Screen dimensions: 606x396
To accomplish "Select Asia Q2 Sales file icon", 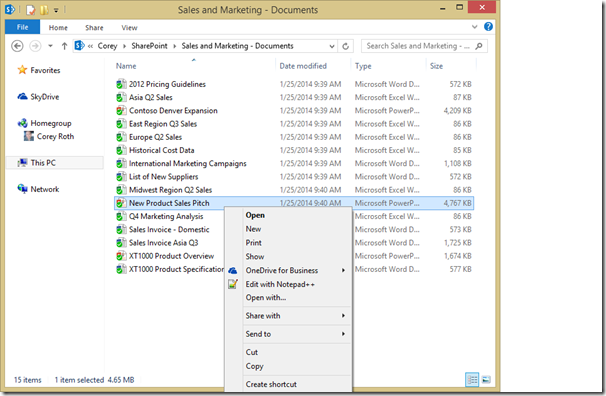I will [x=121, y=97].
